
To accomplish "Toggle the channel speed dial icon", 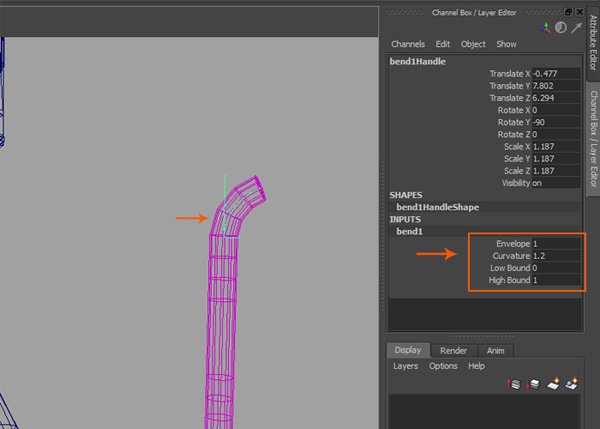I will point(561,28).
